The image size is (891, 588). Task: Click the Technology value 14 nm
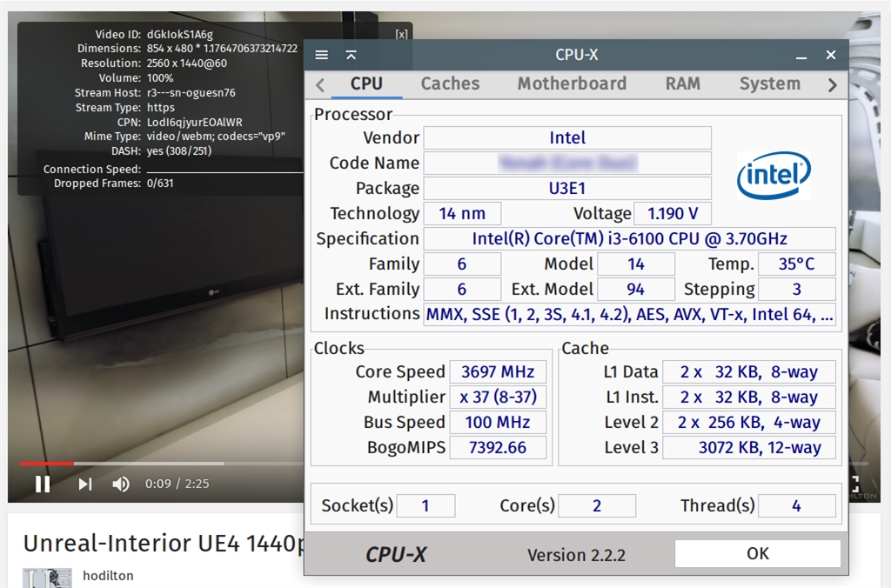(x=462, y=214)
